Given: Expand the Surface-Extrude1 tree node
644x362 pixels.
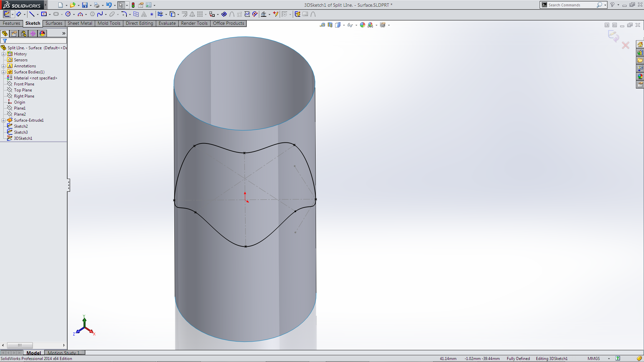Looking at the screenshot, I should tap(3, 120).
